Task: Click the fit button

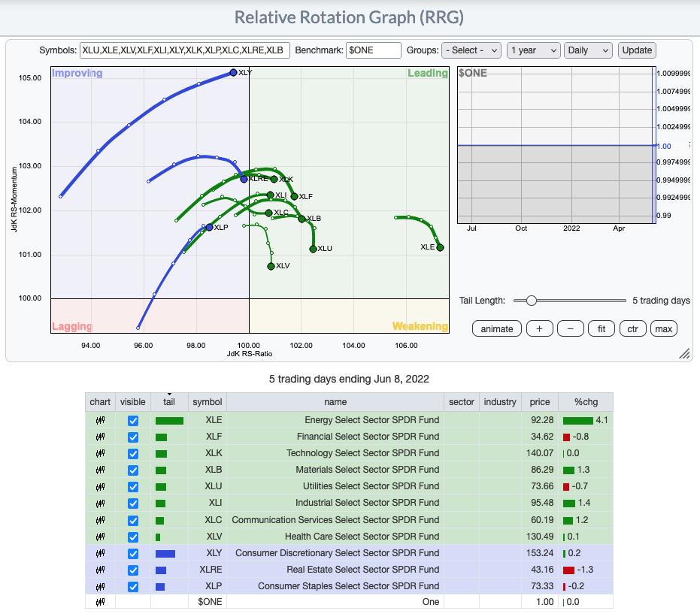Action: [602, 329]
